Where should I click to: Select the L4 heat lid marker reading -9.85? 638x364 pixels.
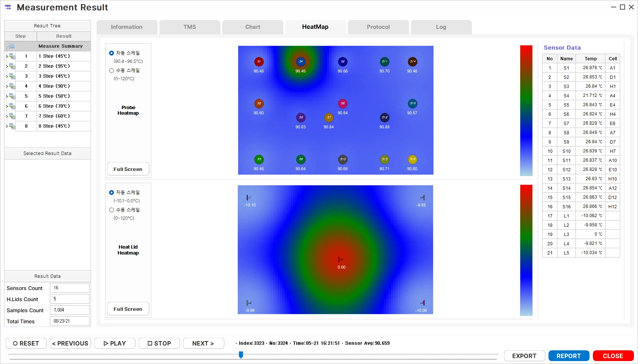tap(423, 198)
